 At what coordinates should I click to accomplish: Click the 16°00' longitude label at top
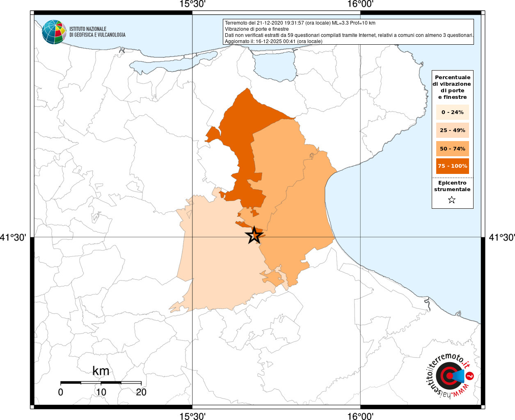click(360, 5)
